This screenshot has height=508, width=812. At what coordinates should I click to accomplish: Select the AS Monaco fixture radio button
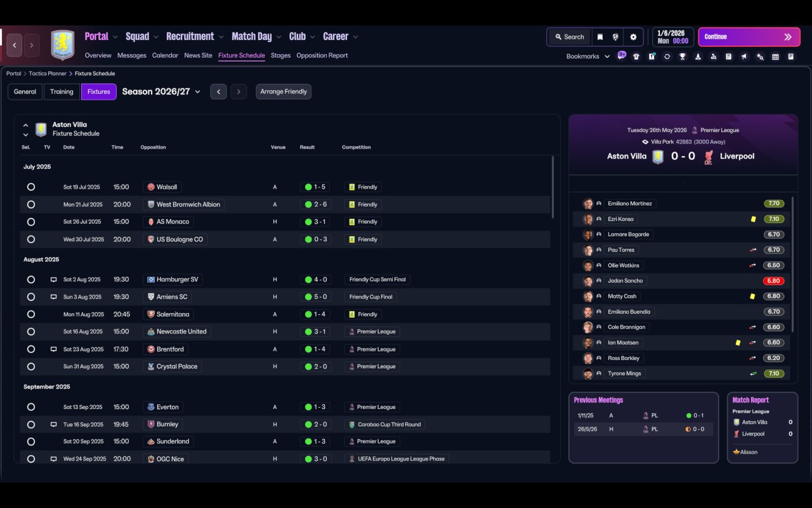31,222
